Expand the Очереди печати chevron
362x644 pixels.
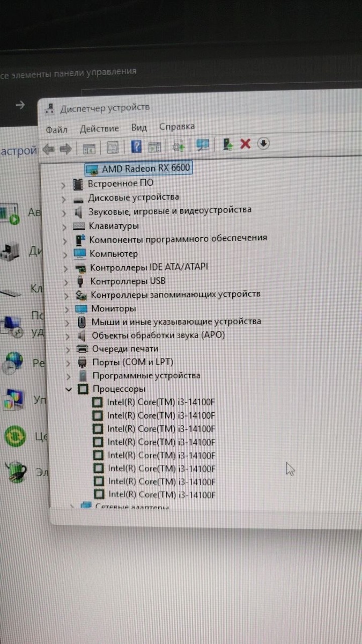pyautogui.click(x=68, y=349)
